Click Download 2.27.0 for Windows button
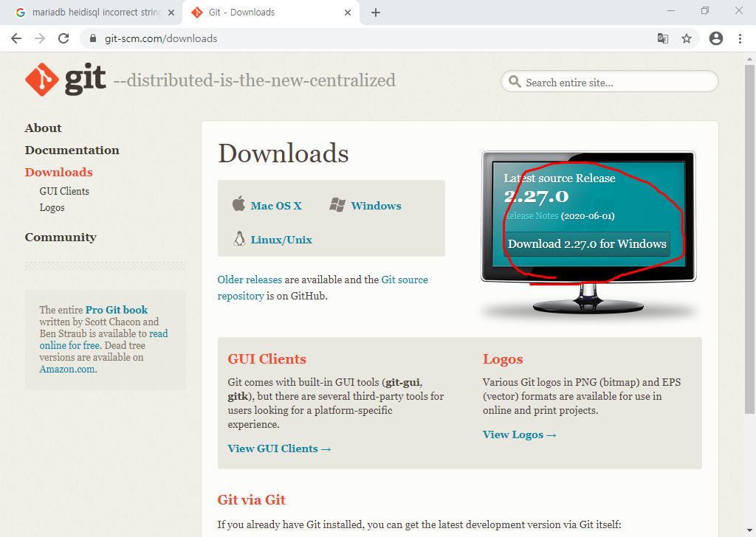 point(587,243)
